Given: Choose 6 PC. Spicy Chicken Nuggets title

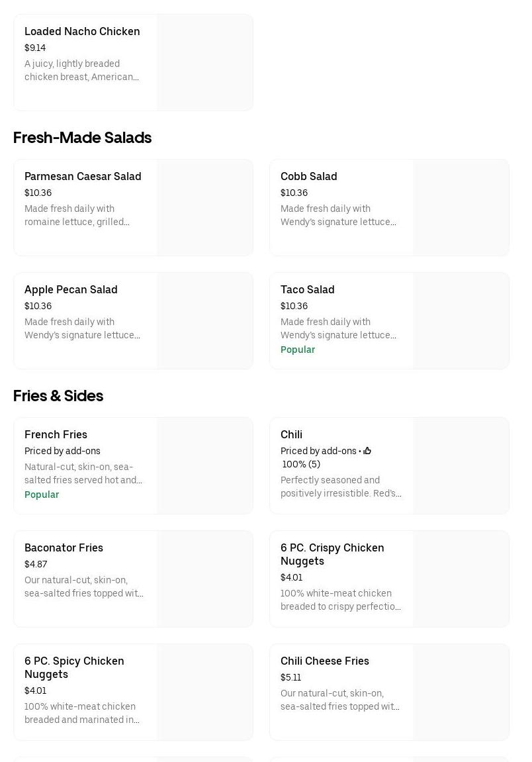Looking at the screenshot, I should pyautogui.click(x=74, y=667).
